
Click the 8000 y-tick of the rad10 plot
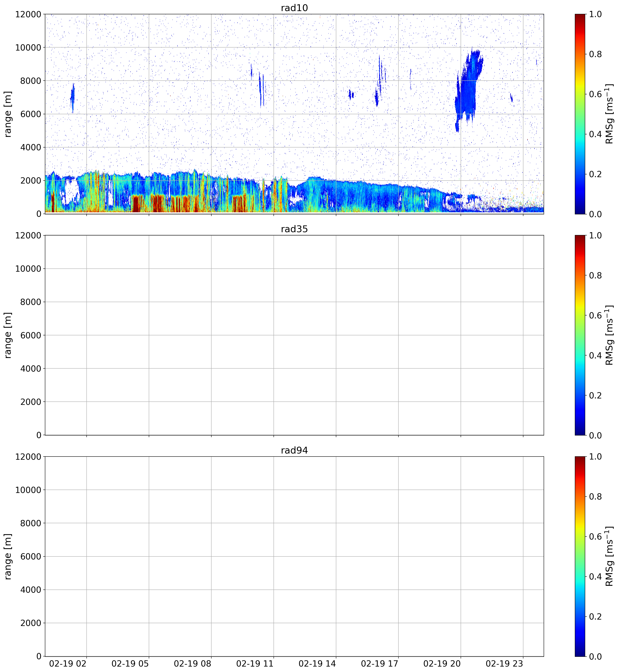coord(31,81)
